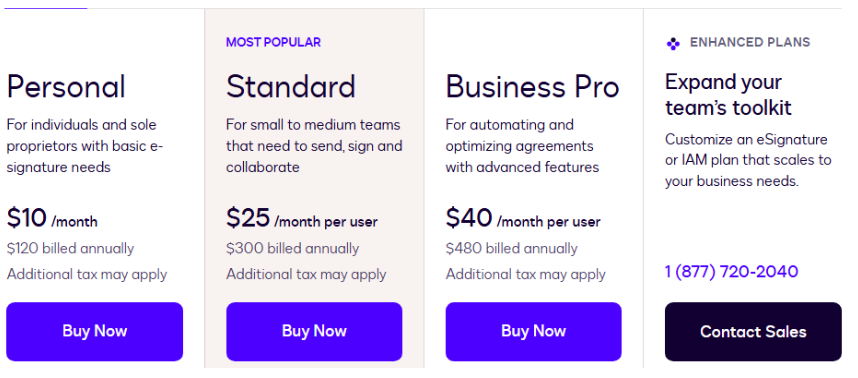Click the $10 /month price
The height and width of the screenshot is (378, 858).
(x=52, y=218)
